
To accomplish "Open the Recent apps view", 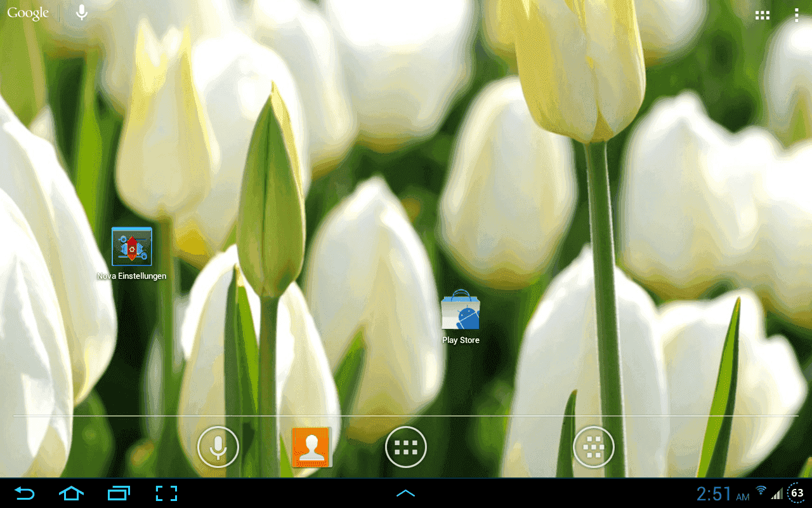I will [119, 493].
